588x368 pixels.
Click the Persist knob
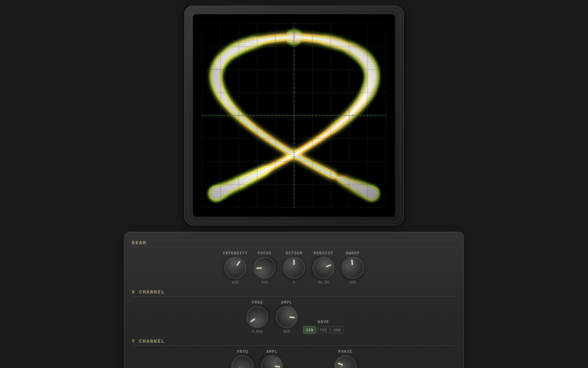323,268
